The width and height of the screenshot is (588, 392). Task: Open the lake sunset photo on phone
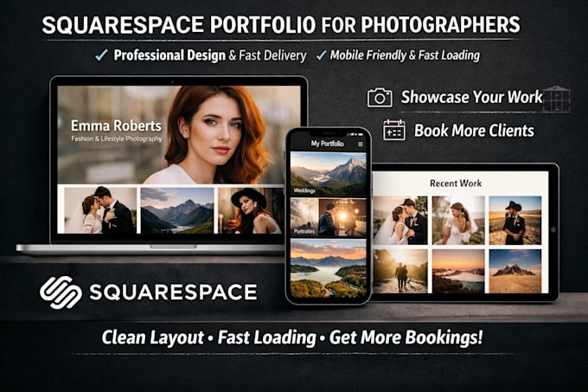tap(329, 269)
